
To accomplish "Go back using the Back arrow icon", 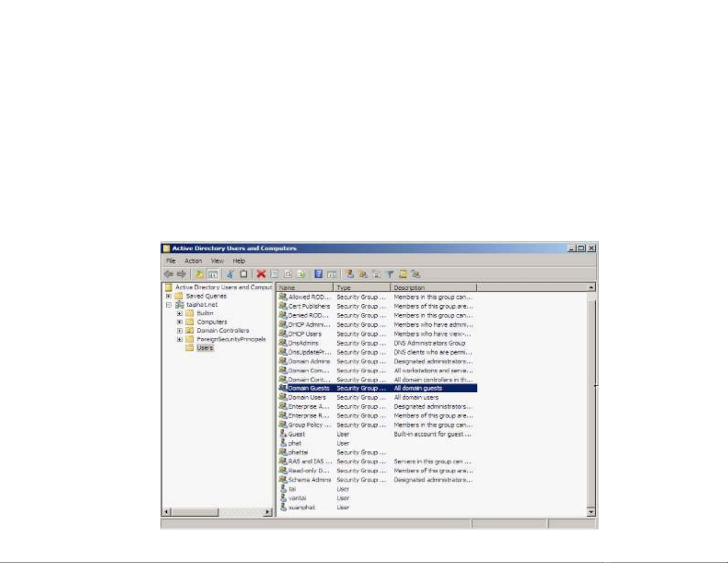I will point(169,274).
